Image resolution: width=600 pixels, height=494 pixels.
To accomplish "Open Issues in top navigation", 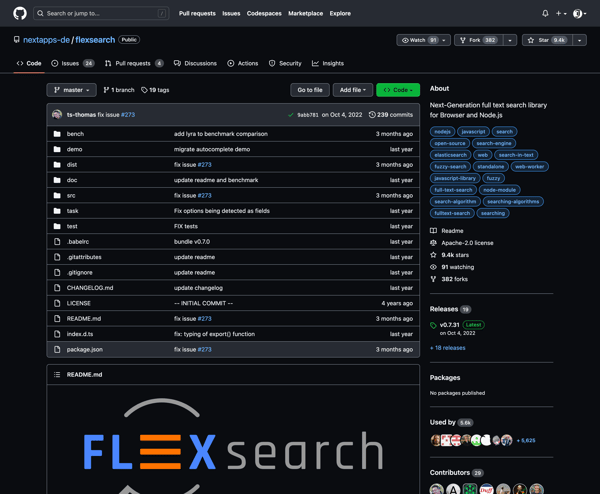I will 231,13.
